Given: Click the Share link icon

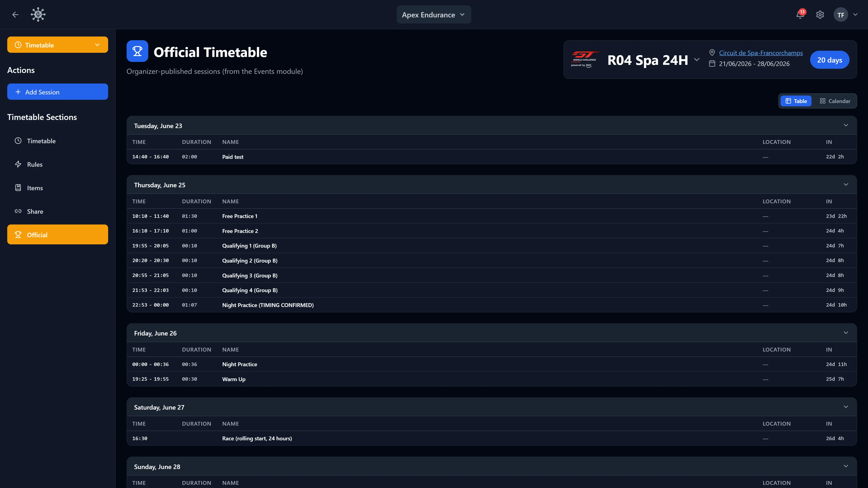Looking at the screenshot, I should pyautogui.click(x=18, y=211).
